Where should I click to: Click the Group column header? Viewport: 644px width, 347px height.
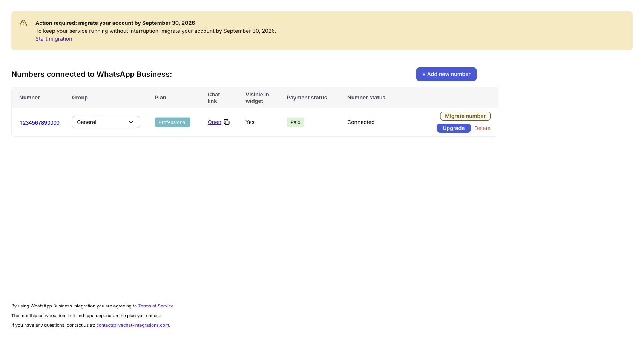[80, 98]
